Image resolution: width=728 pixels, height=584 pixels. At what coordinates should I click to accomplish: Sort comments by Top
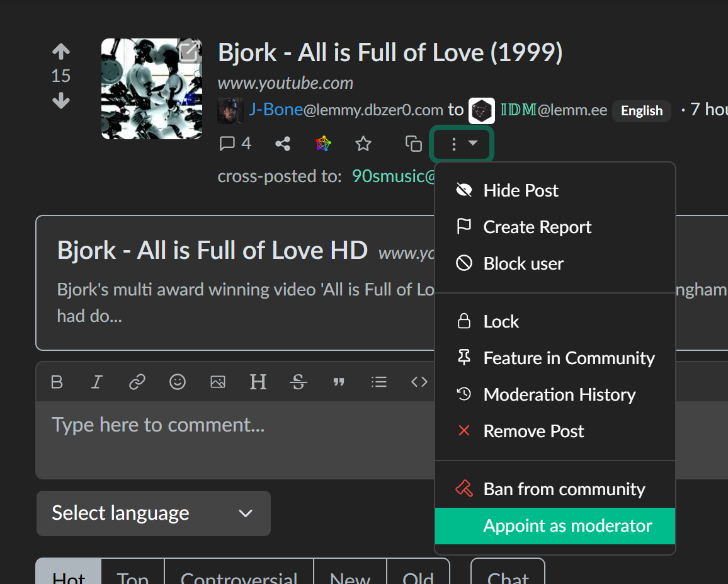[x=133, y=573]
